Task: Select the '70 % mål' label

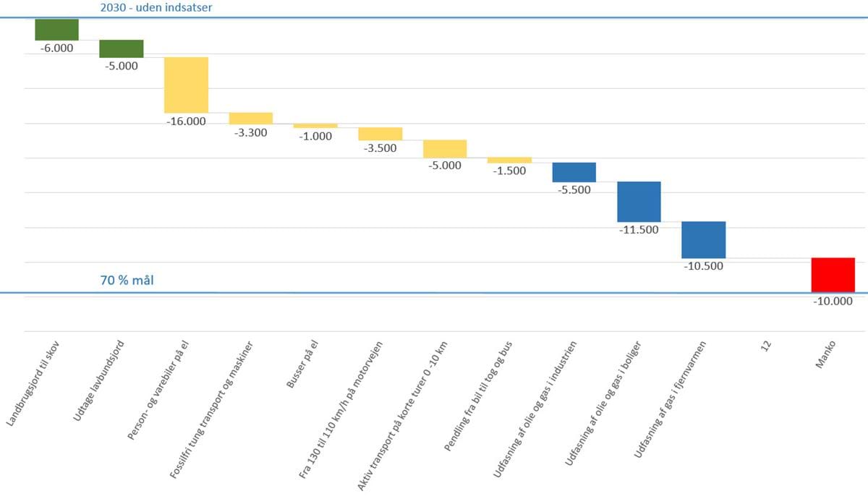Action: 127,280
